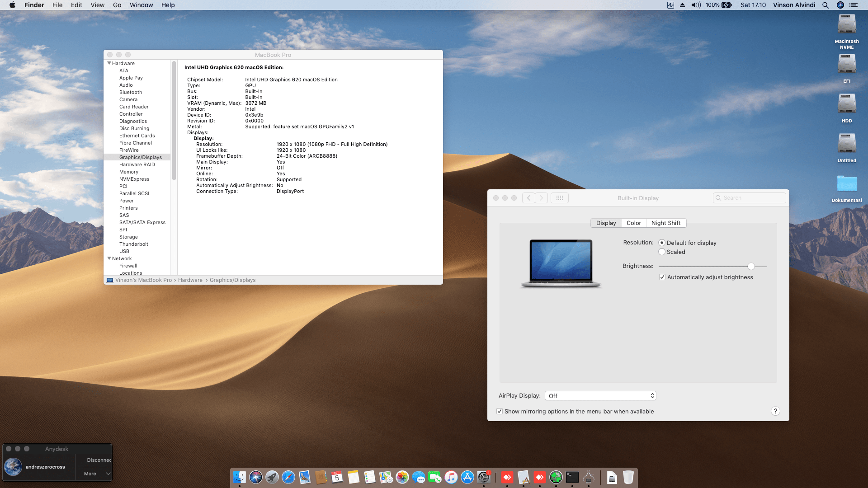868x488 pixels.
Task: Expand the Network section in the sidebar
Action: (x=109, y=258)
